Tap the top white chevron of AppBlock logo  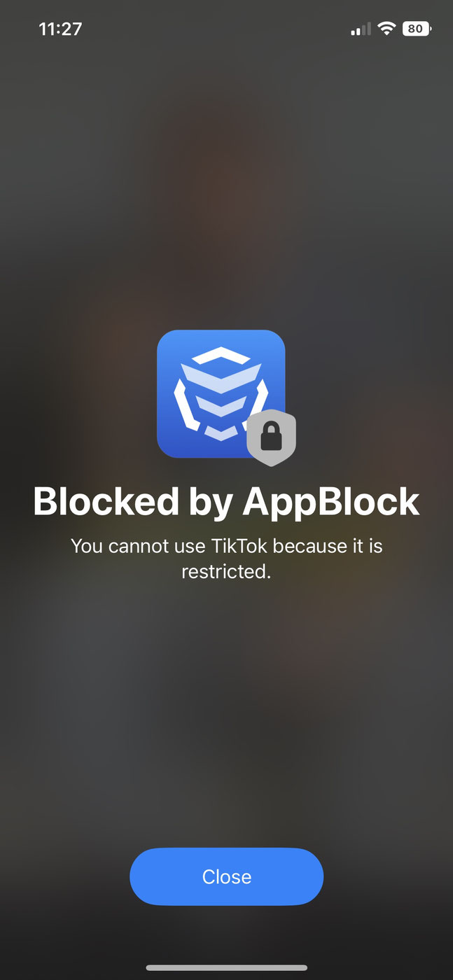tap(221, 356)
